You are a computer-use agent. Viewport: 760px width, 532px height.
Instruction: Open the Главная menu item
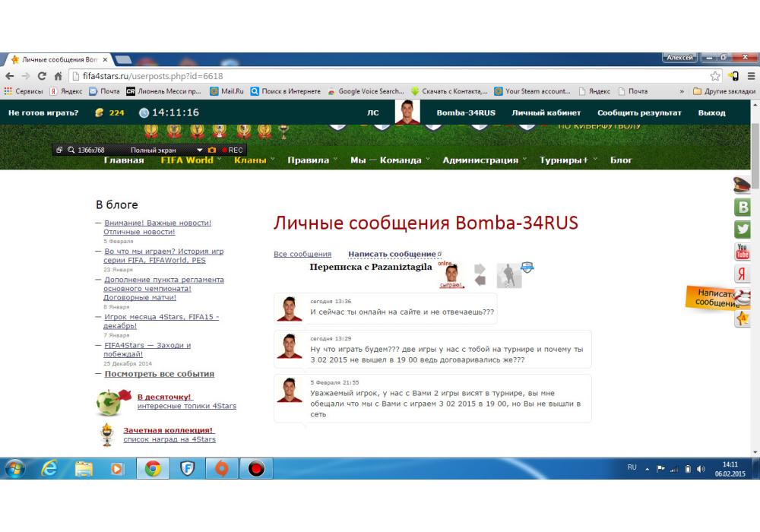[x=124, y=160]
